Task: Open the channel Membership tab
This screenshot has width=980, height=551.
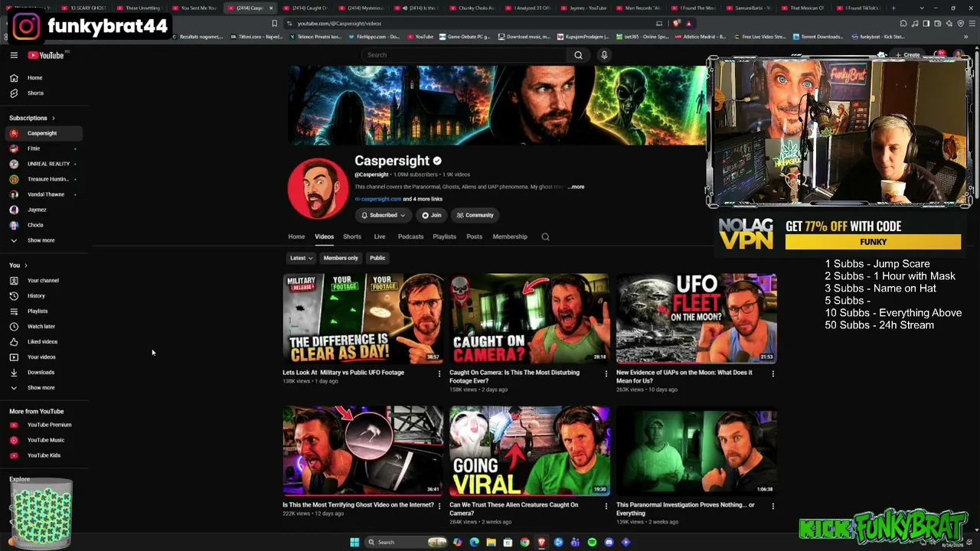Action: pyautogui.click(x=510, y=237)
